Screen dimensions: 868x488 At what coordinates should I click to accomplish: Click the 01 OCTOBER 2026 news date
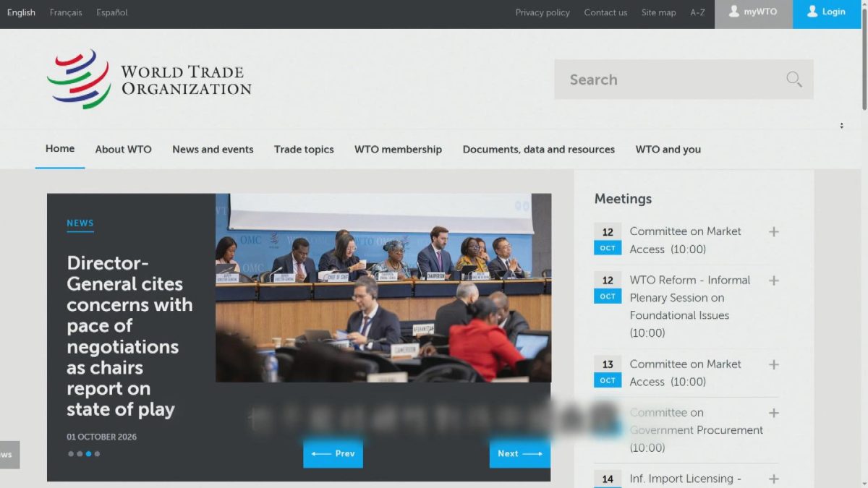point(101,437)
